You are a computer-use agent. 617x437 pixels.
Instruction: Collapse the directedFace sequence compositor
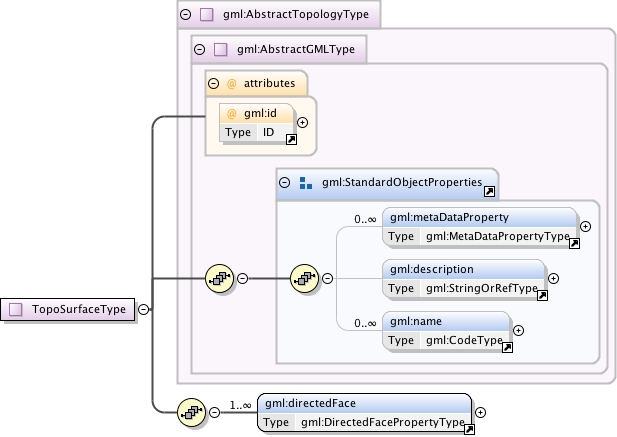214,412
